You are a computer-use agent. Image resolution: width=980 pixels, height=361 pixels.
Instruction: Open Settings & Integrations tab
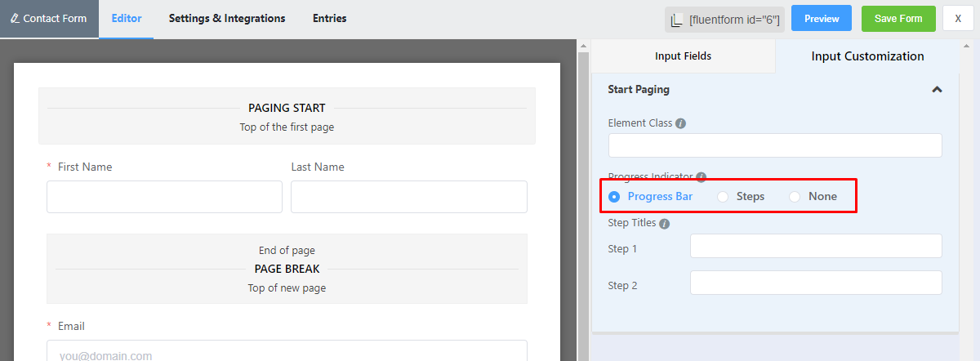(x=227, y=18)
